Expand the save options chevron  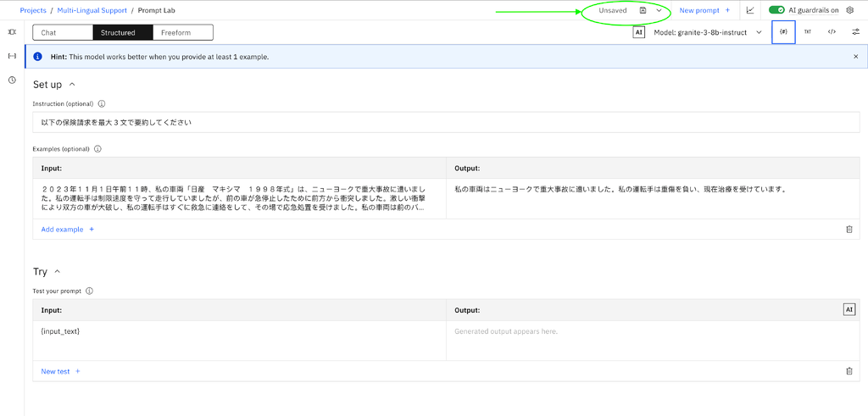point(659,10)
